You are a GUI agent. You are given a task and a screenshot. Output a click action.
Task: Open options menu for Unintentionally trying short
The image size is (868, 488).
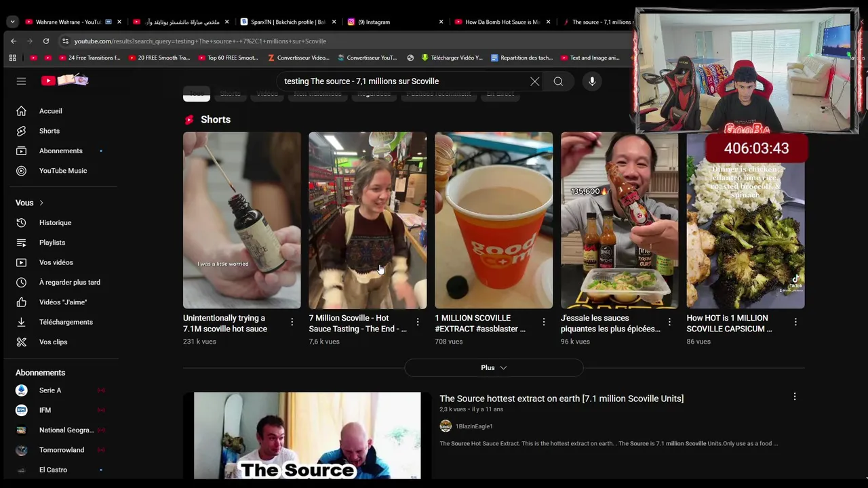292,322
